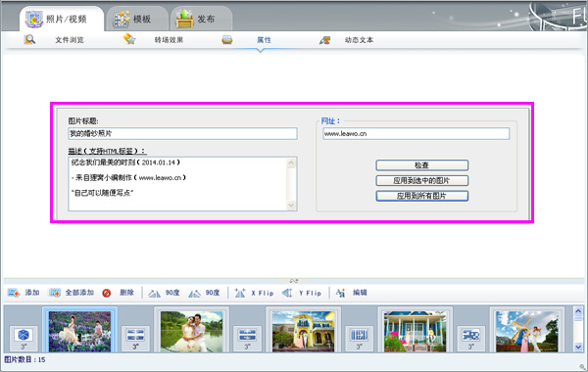Click the 添加 photo icon
The image size is (588, 372).
click(x=14, y=293)
